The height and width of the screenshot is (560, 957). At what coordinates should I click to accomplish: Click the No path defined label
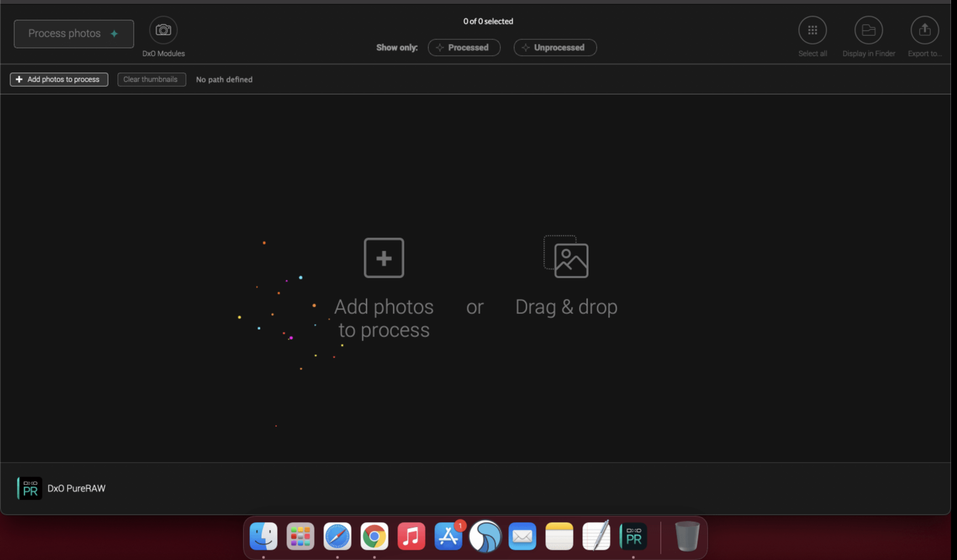coord(224,79)
